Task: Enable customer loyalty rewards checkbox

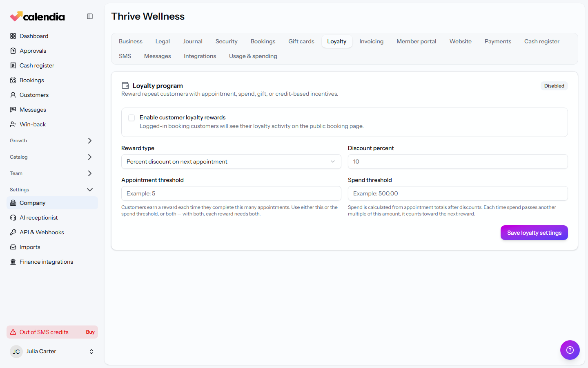Action: click(131, 118)
